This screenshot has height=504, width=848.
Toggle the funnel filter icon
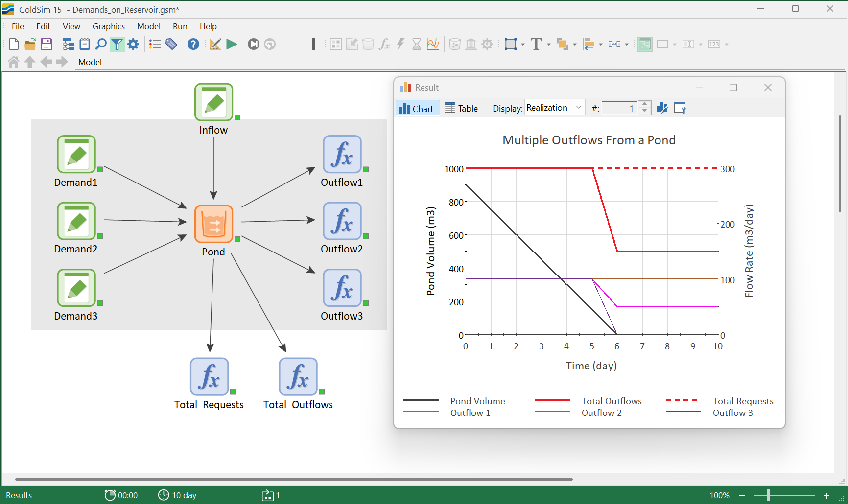tap(117, 44)
